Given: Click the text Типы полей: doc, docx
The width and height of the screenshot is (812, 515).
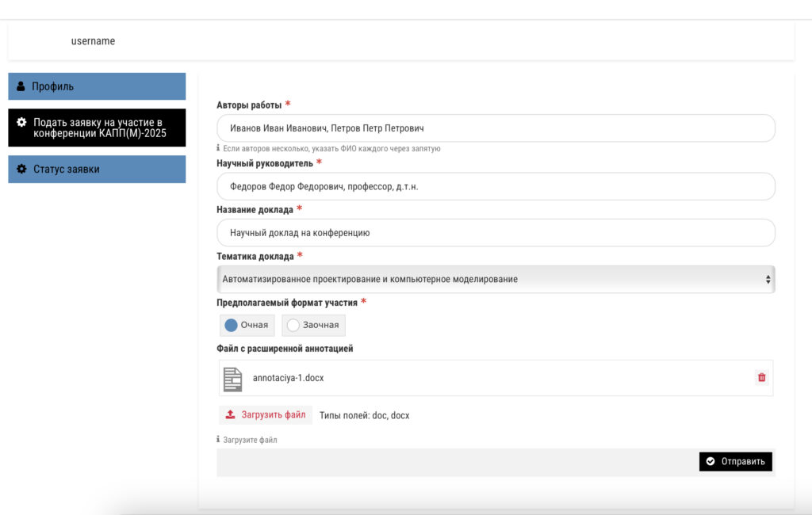Looking at the screenshot, I should point(365,416).
